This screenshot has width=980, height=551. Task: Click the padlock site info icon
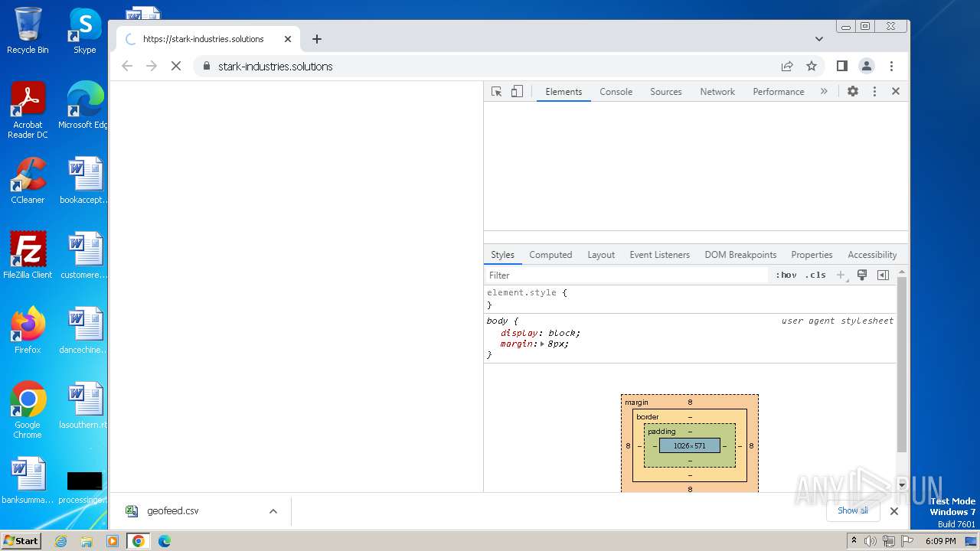[206, 67]
